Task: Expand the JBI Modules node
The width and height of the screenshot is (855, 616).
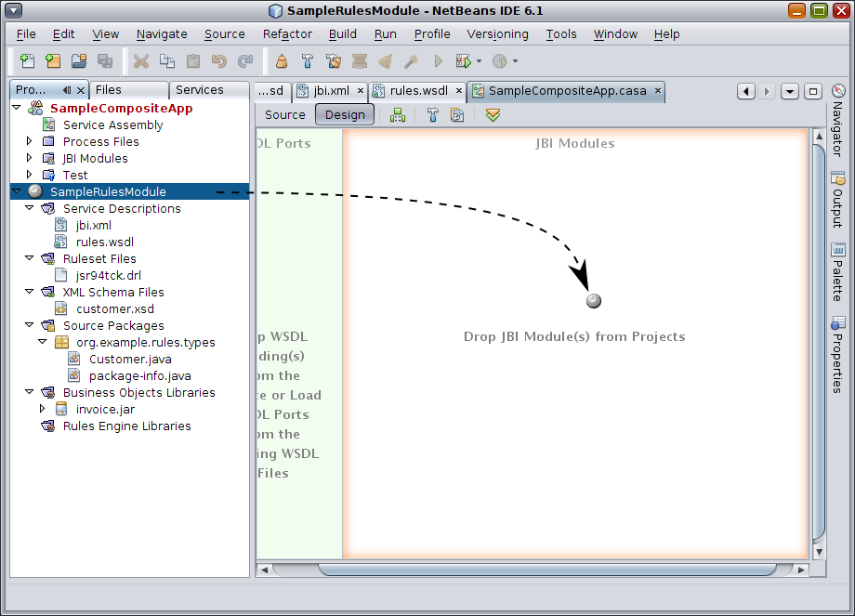Action: 30,158
